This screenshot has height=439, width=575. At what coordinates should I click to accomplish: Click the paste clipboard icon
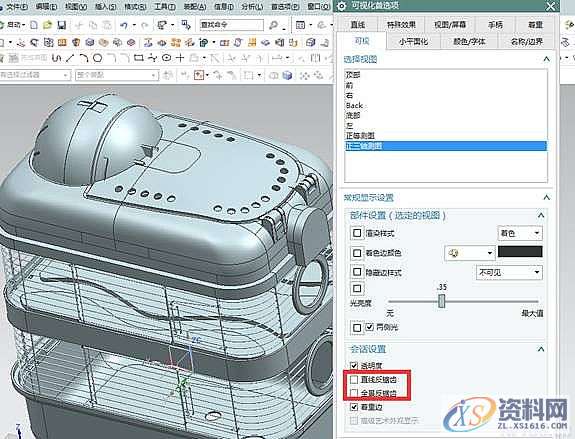click(x=106, y=25)
